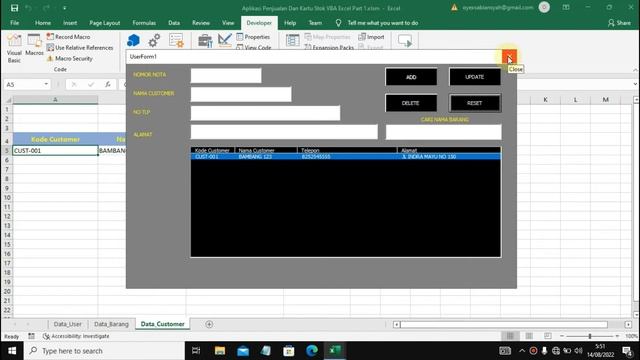Select the Data_Customer sheet tab

(162, 324)
